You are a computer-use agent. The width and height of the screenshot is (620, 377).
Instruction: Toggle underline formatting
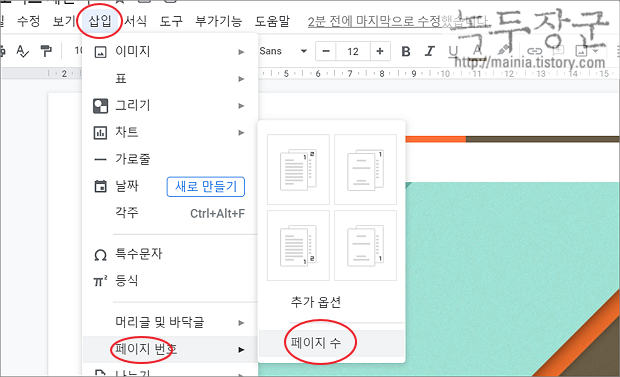(x=453, y=51)
